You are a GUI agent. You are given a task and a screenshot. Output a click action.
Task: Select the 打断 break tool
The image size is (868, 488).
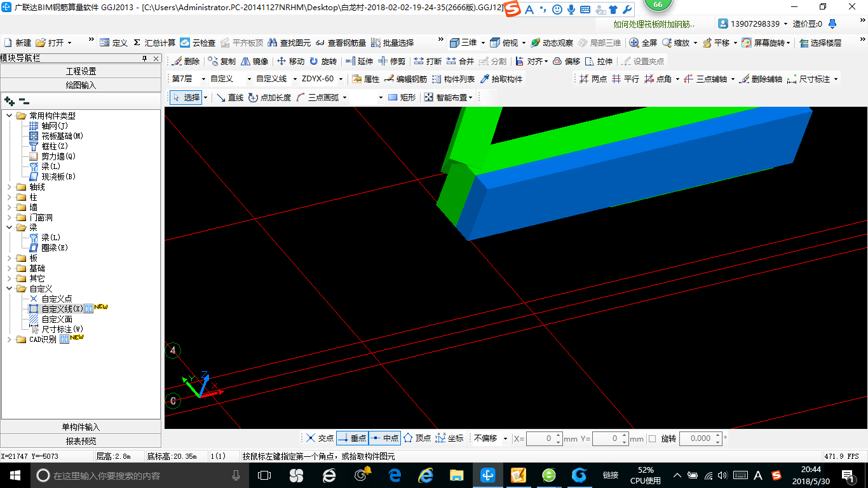click(428, 61)
